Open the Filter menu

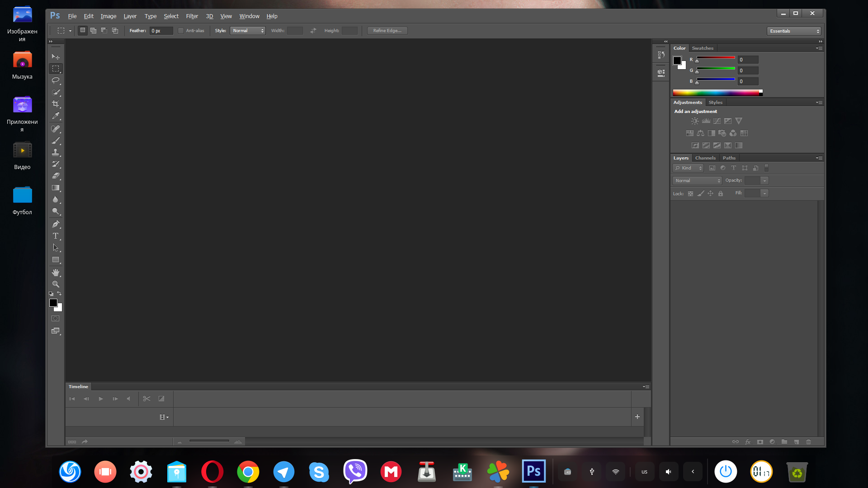pos(191,16)
